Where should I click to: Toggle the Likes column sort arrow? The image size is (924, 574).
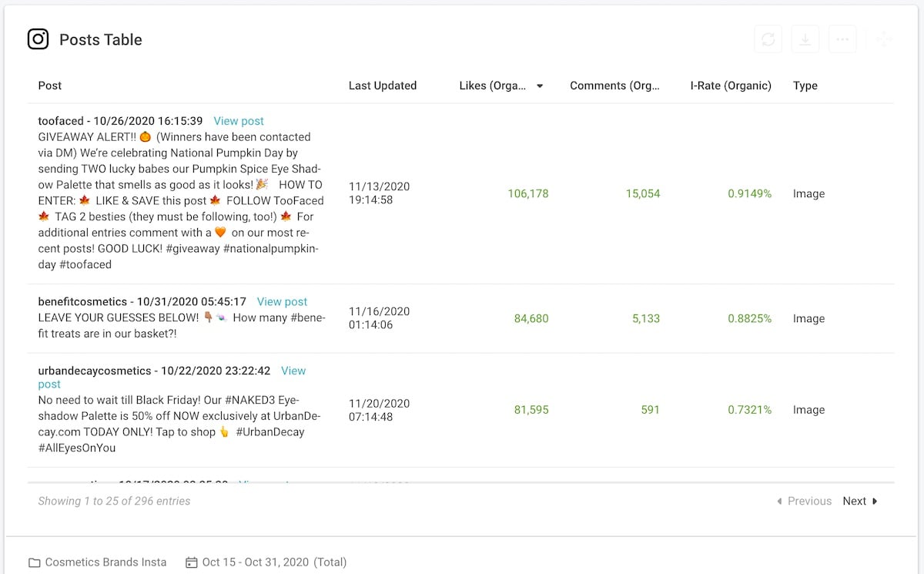(x=540, y=86)
